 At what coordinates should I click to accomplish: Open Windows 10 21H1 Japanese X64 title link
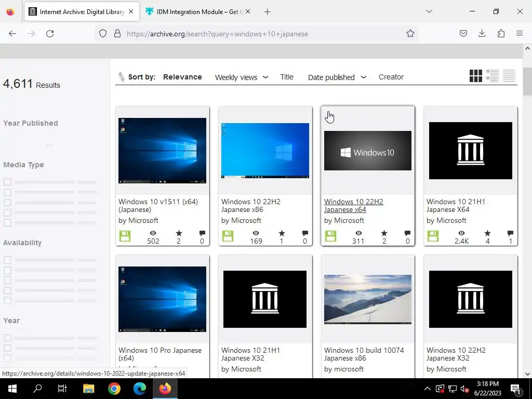(456, 206)
